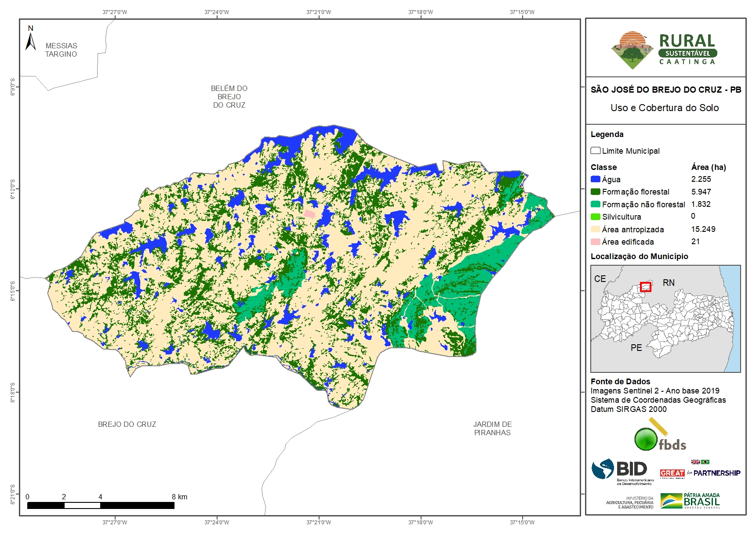Click the blue Água legend swatch

click(x=596, y=179)
